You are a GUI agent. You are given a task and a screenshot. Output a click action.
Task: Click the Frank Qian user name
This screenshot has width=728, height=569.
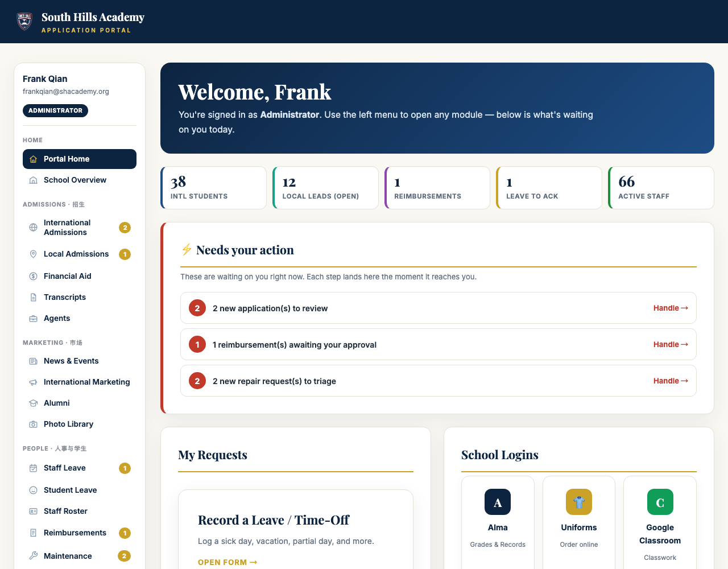45,79
